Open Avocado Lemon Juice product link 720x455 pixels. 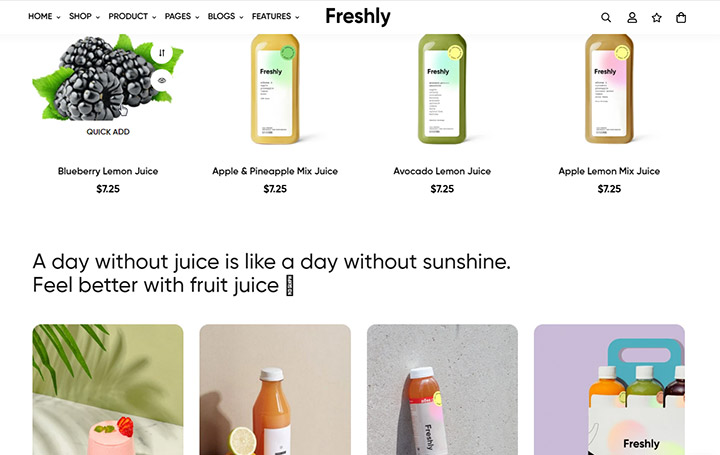(x=442, y=171)
